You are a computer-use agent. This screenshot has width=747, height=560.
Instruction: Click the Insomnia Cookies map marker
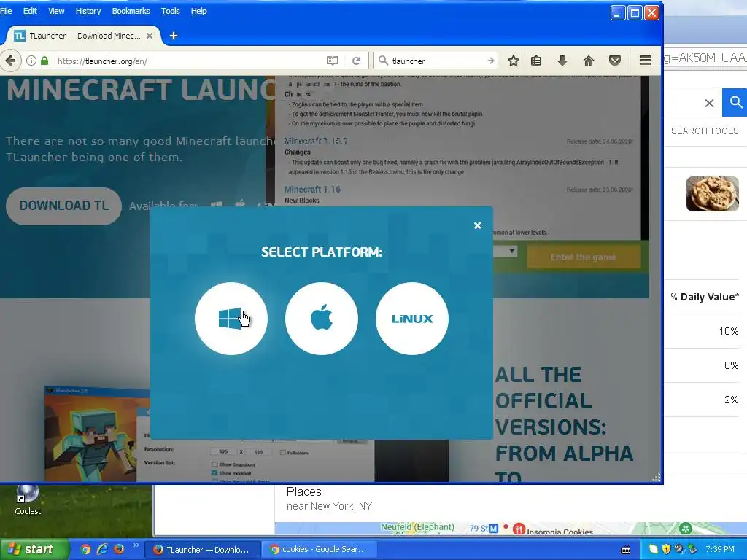[x=519, y=529]
